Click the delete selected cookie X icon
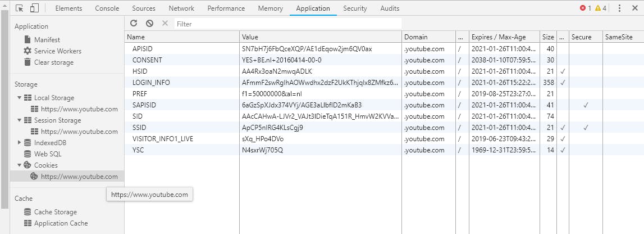The width and height of the screenshot is (644, 234). [x=165, y=23]
